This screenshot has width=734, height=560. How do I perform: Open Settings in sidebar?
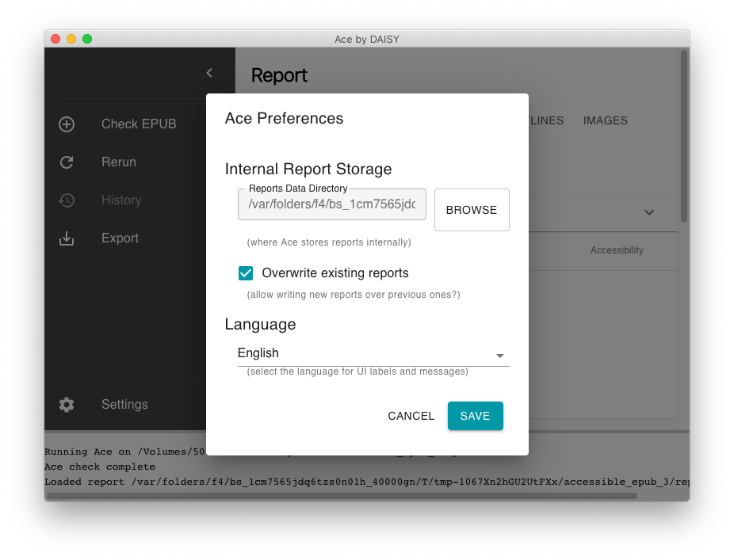point(125,405)
